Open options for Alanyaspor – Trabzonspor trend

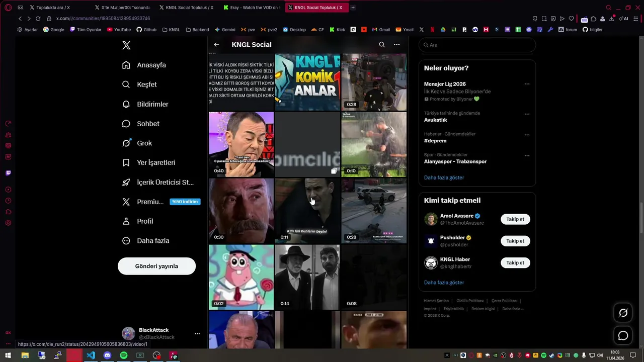pos(527,155)
